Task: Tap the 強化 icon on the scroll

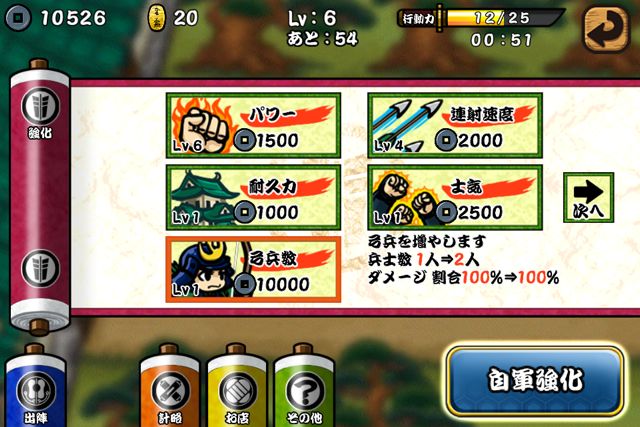Action: pos(40,112)
